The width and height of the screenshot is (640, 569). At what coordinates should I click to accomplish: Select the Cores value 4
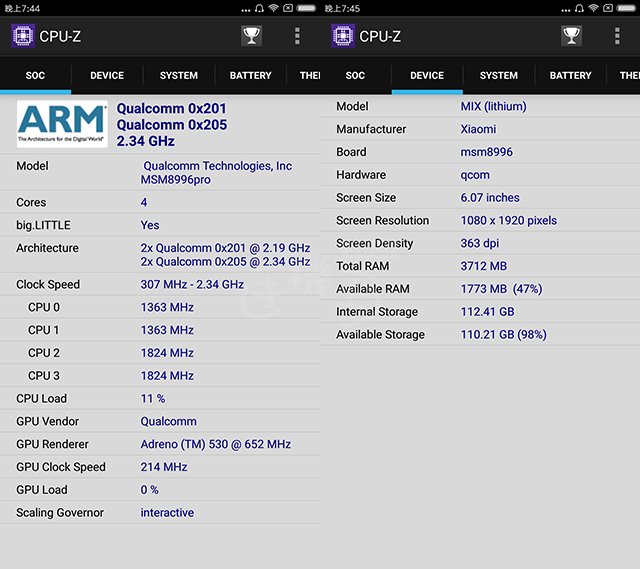coord(144,202)
